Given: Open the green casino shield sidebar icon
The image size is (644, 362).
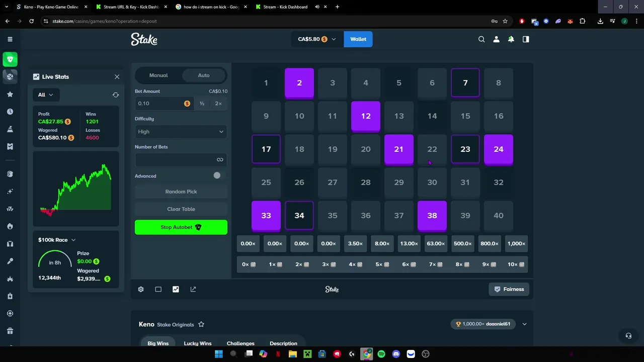Looking at the screenshot, I should coord(10,59).
